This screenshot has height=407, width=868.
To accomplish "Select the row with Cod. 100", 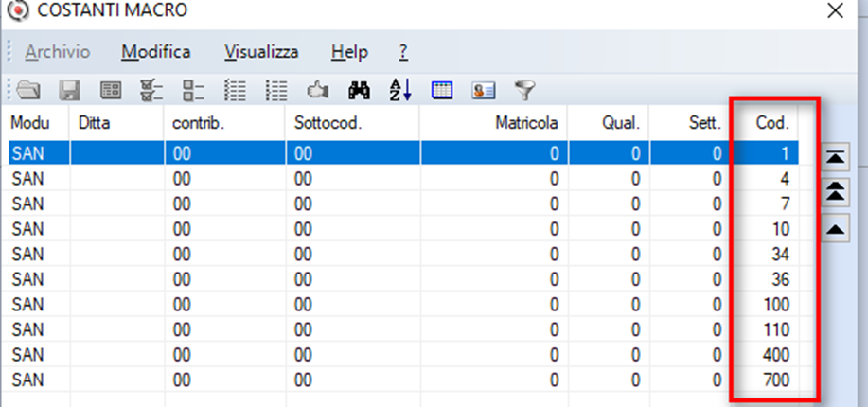I will pos(403,304).
